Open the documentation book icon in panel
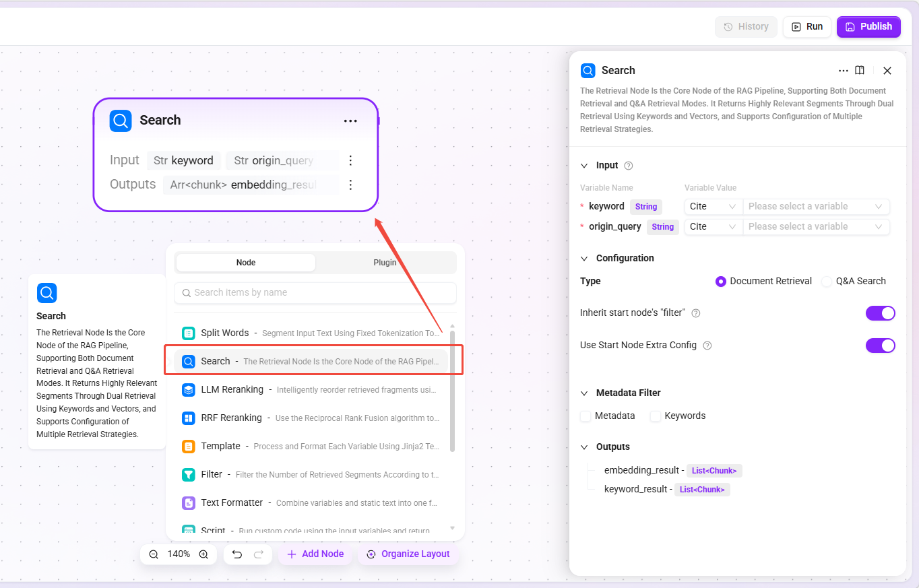The image size is (919, 588). (x=860, y=70)
